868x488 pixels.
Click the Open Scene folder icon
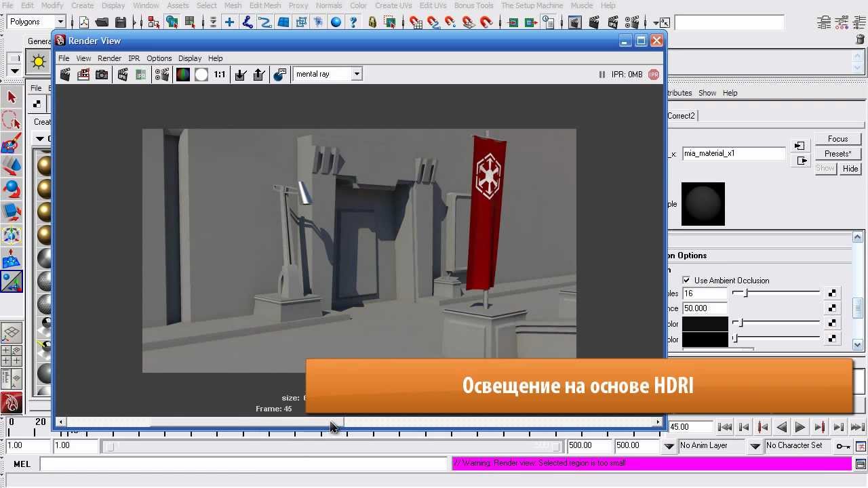(102, 22)
